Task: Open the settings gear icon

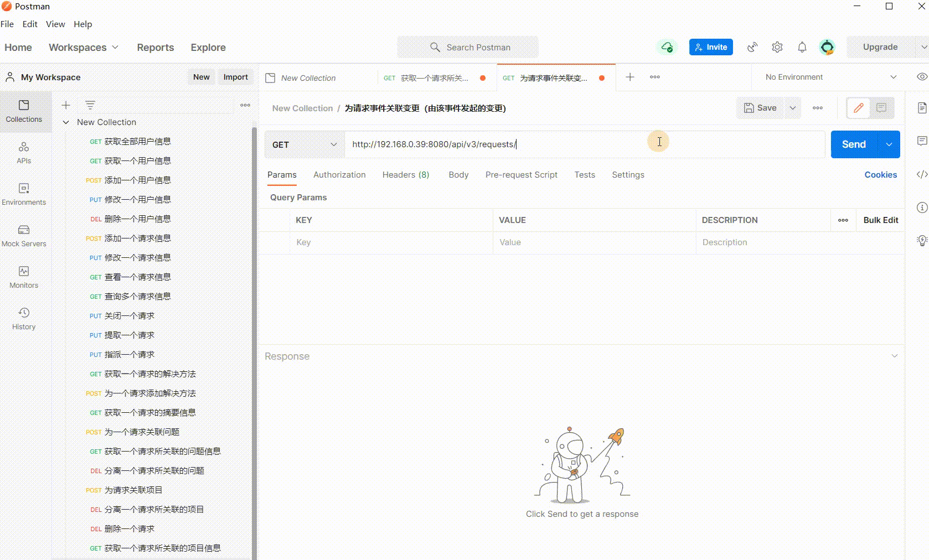Action: point(777,47)
